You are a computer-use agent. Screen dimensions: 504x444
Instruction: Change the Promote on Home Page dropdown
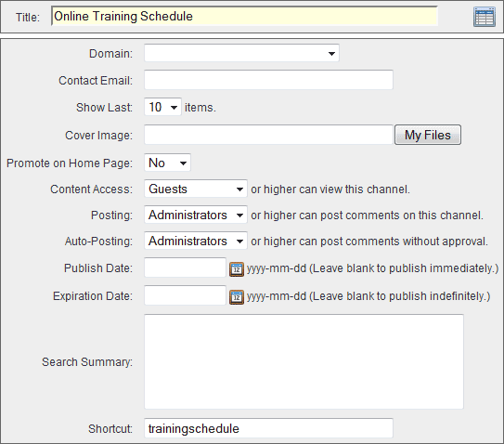tap(167, 163)
